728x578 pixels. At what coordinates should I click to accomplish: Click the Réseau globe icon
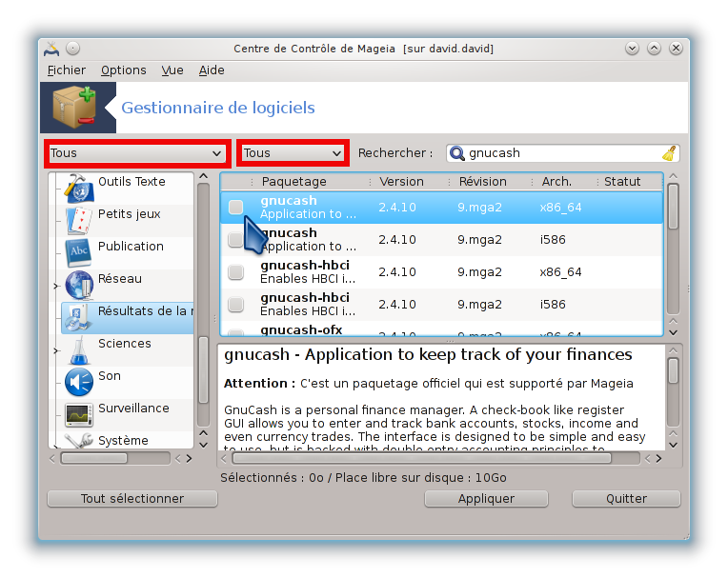point(79,285)
